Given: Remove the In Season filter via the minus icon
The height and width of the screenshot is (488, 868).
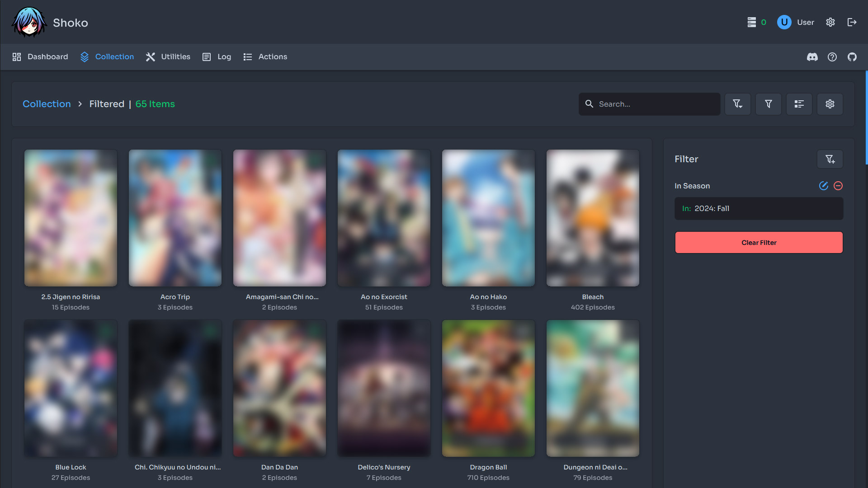Looking at the screenshot, I should tap(839, 186).
